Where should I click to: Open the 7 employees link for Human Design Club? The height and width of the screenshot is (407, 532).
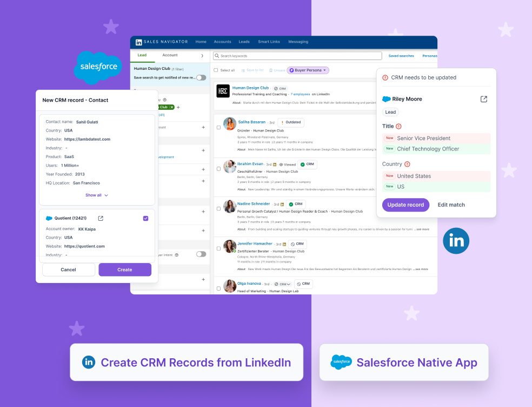coord(300,94)
